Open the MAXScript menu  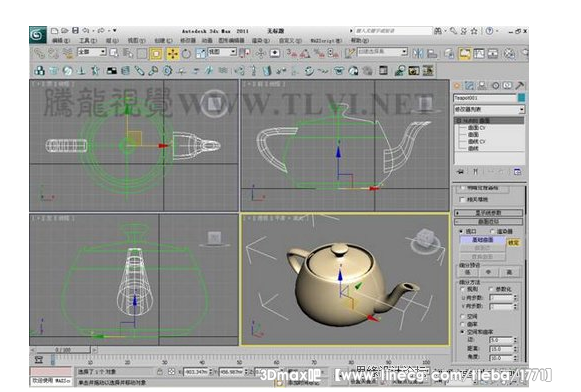[x=326, y=40]
